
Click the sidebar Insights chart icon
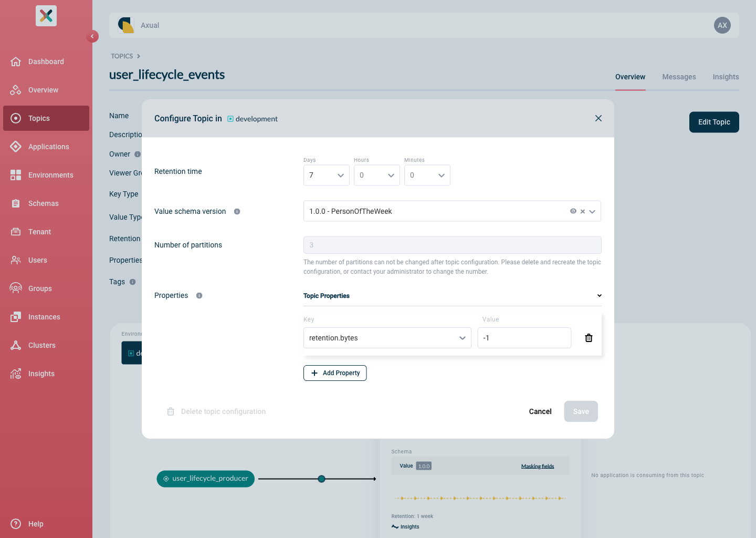(16, 374)
